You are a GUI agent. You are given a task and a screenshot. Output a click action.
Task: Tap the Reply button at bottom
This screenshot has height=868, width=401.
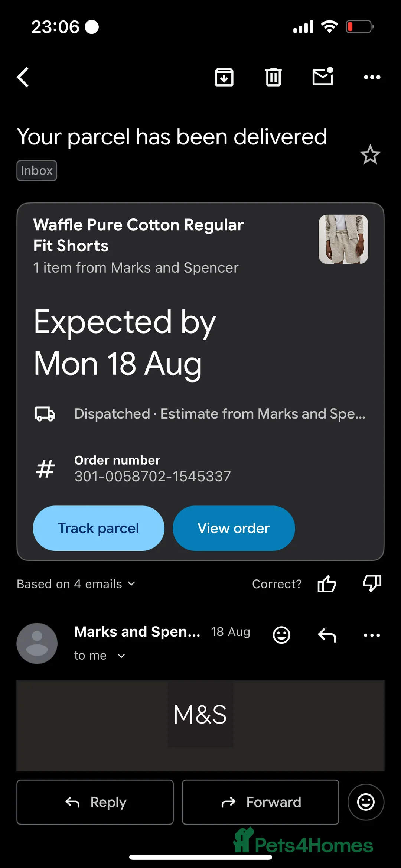coord(95,802)
